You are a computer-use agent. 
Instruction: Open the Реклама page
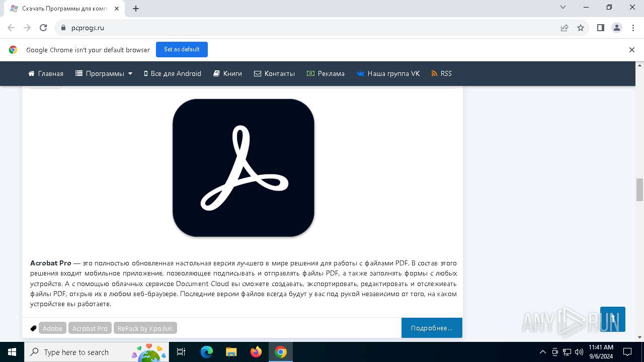coord(326,73)
